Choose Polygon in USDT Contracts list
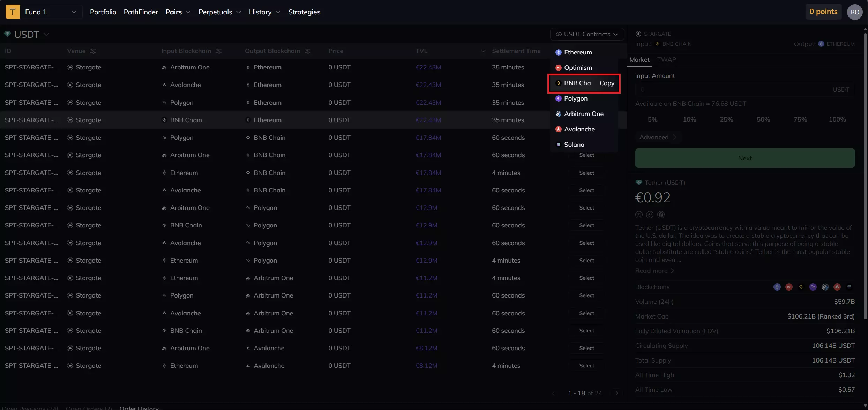Viewport: 868px width, 410px height. click(584, 98)
